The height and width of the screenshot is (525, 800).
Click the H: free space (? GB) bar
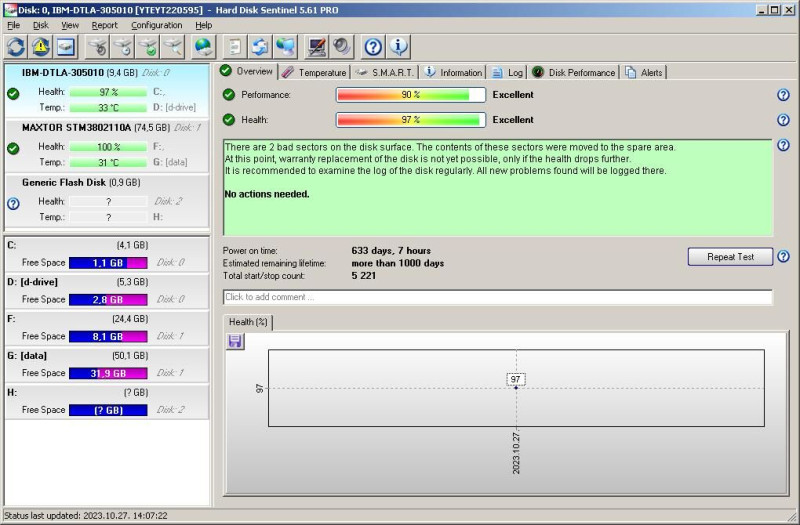click(x=108, y=410)
